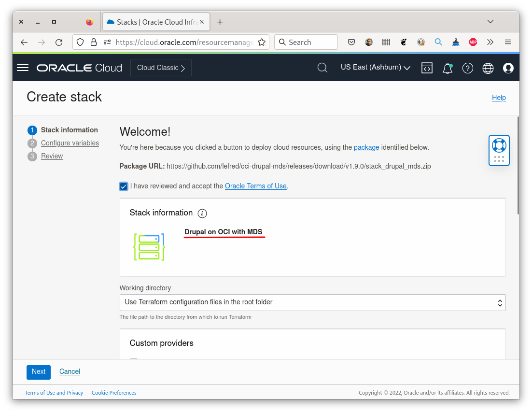The image size is (532, 413).
Task: Expand the US East (Ashburn) region selector
Action: tap(375, 67)
